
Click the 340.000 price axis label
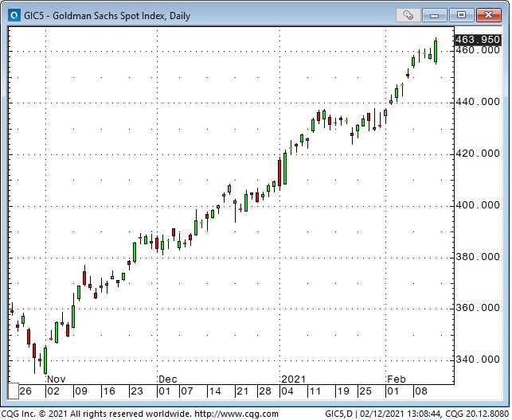click(478, 360)
